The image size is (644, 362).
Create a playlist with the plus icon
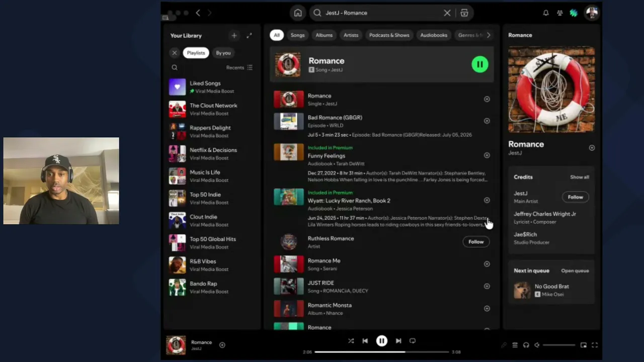(234, 36)
